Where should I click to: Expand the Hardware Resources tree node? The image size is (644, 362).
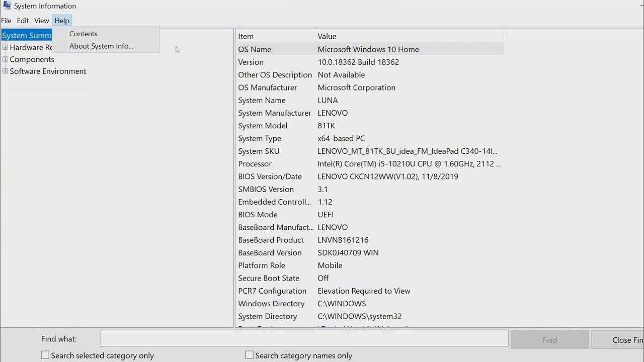(x=5, y=47)
